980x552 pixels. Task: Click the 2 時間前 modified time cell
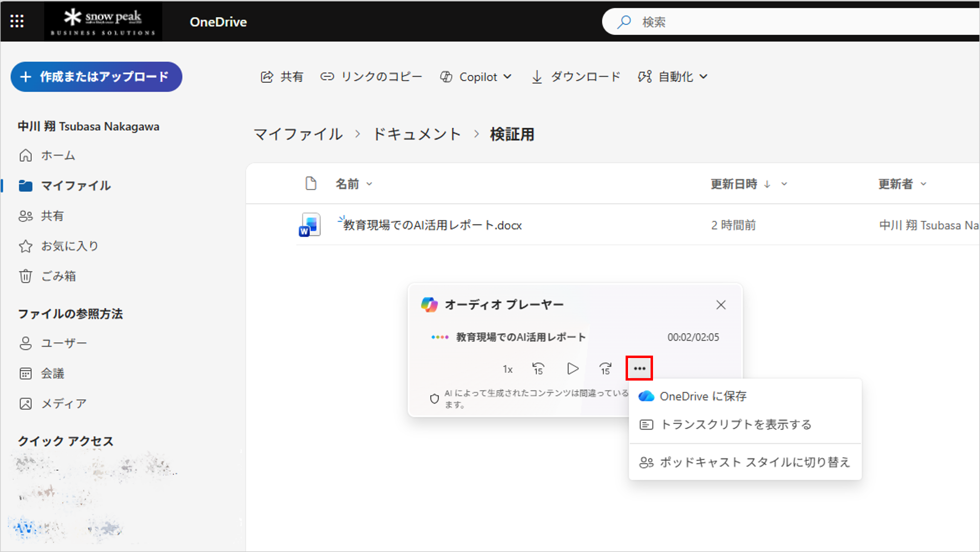point(733,225)
